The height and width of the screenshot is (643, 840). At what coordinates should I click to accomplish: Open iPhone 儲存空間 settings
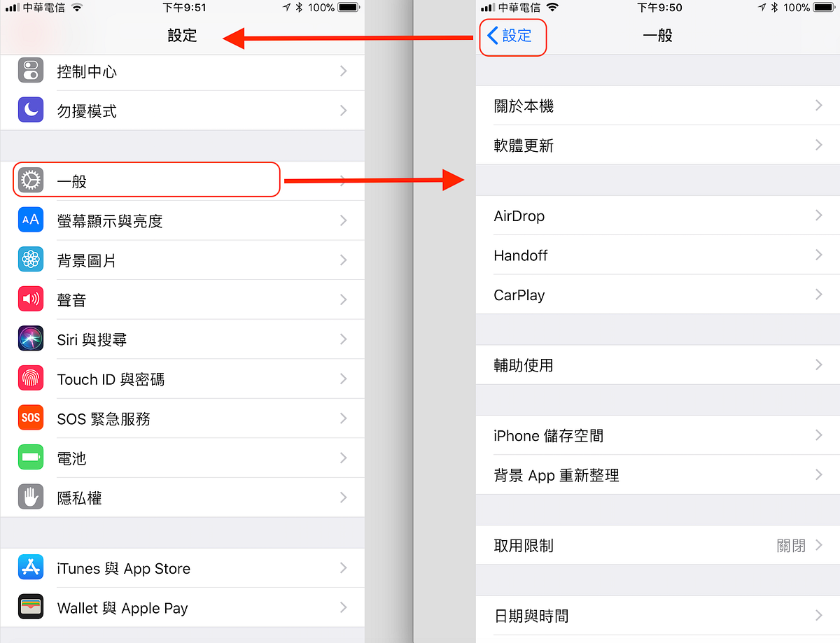tap(658, 435)
